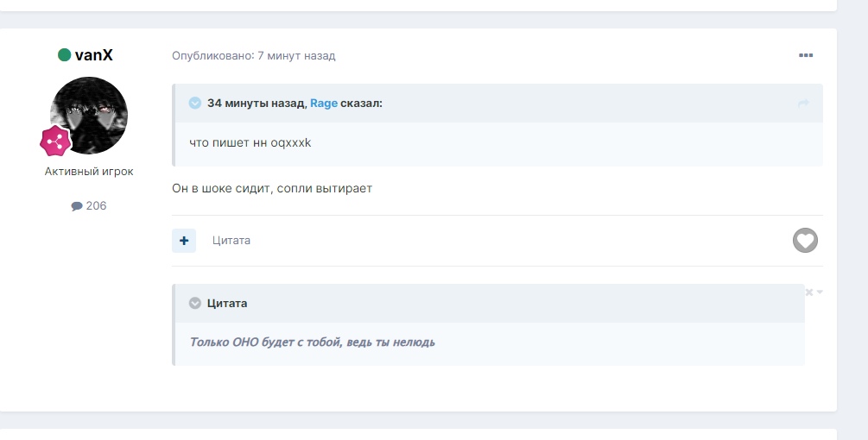Collapse the signature quote with chevron icon
Viewport: 868px width, 440px height.
click(x=195, y=304)
